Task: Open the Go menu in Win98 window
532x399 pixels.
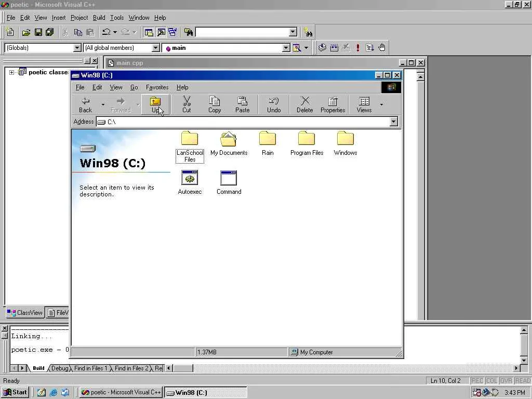Action: point(134,87)
